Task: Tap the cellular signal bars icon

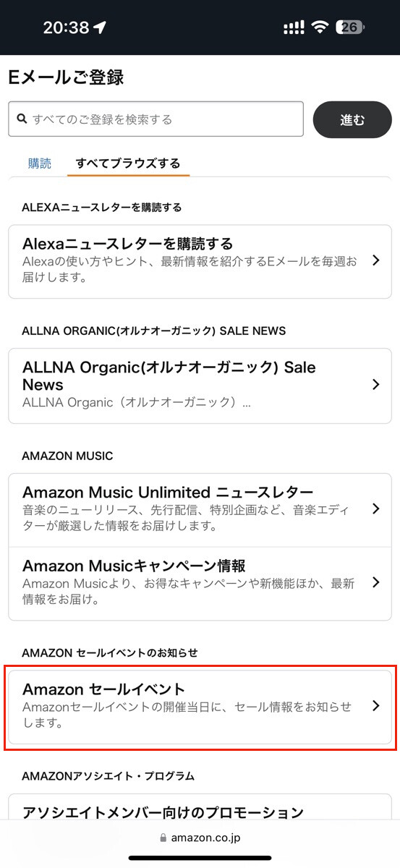Action: coord(294,27)
